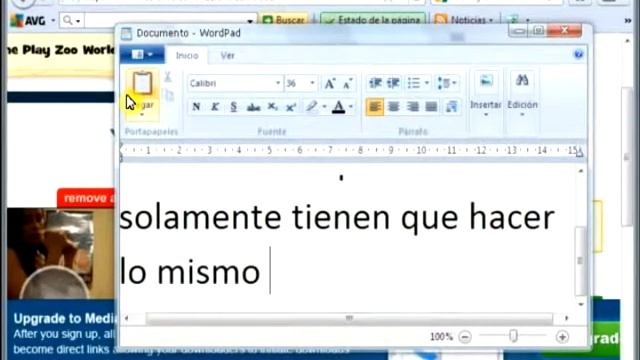Open the font color dropdown arrow
The image size is (640, 360).
click(351, 107)
